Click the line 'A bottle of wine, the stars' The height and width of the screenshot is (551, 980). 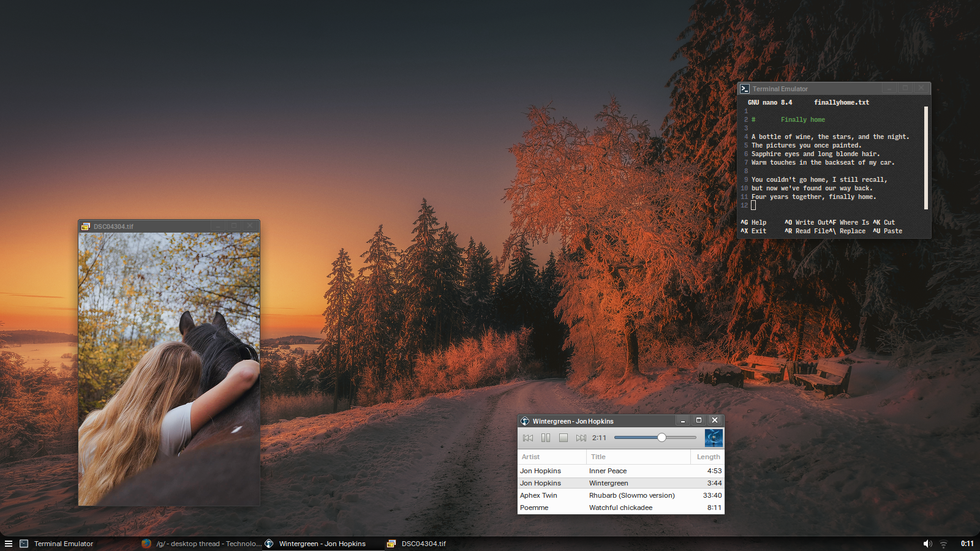tap(831, 137)
